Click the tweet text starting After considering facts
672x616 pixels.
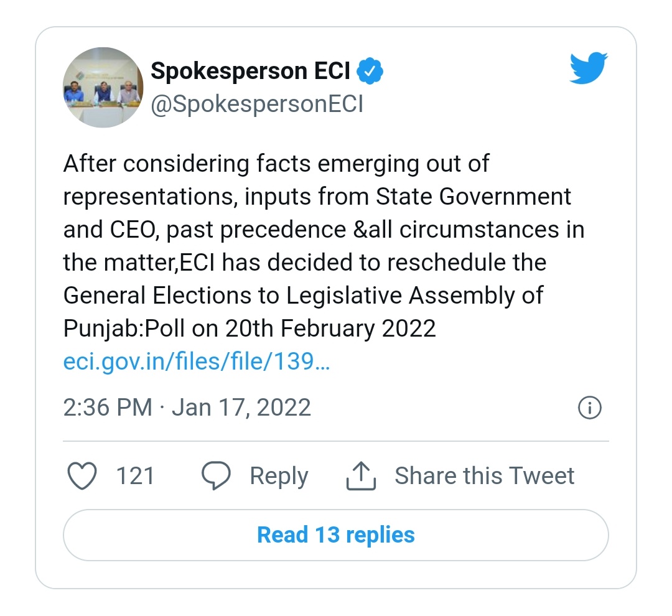[324, 246]
